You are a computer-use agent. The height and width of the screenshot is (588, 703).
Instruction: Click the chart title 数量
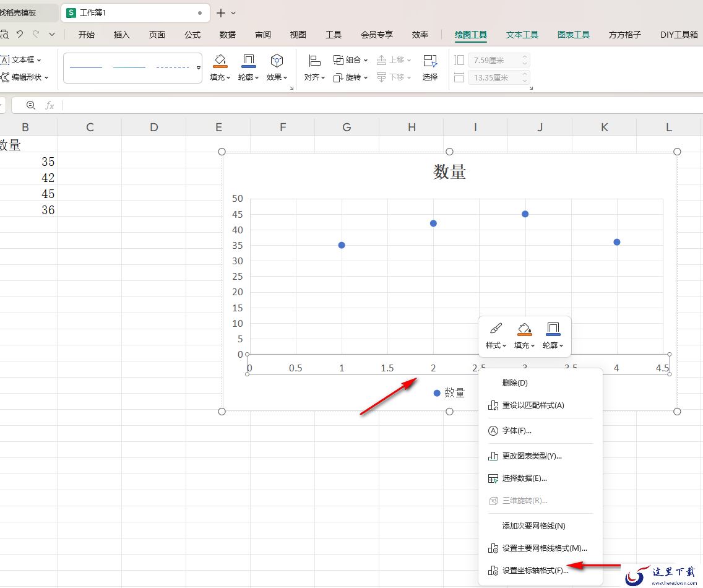coord(450,172)
